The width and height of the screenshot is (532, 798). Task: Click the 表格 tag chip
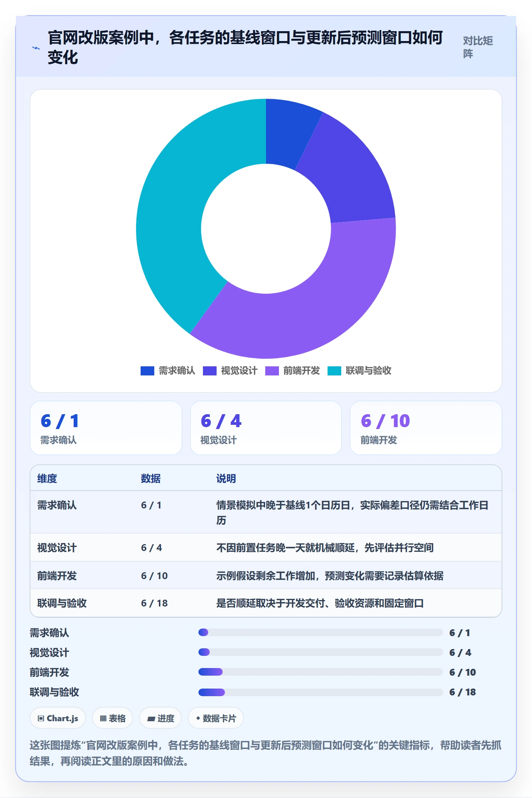click(x=112, y=718)
